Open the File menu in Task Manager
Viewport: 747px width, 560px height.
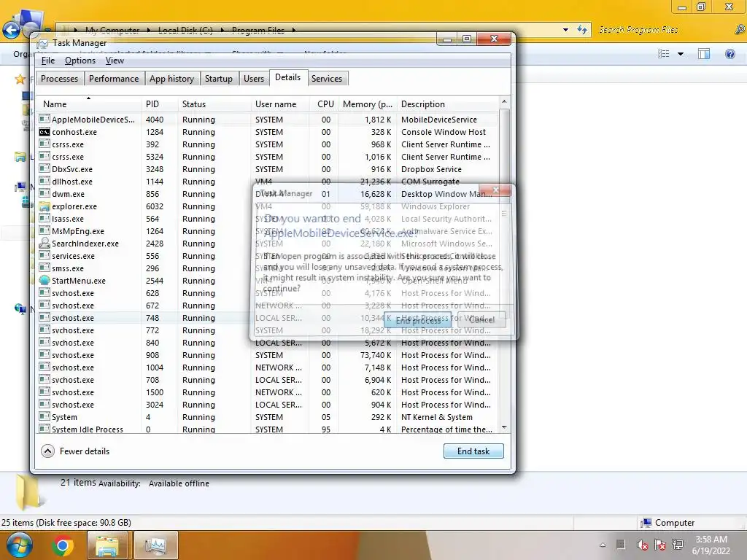[x=48, y=61]
